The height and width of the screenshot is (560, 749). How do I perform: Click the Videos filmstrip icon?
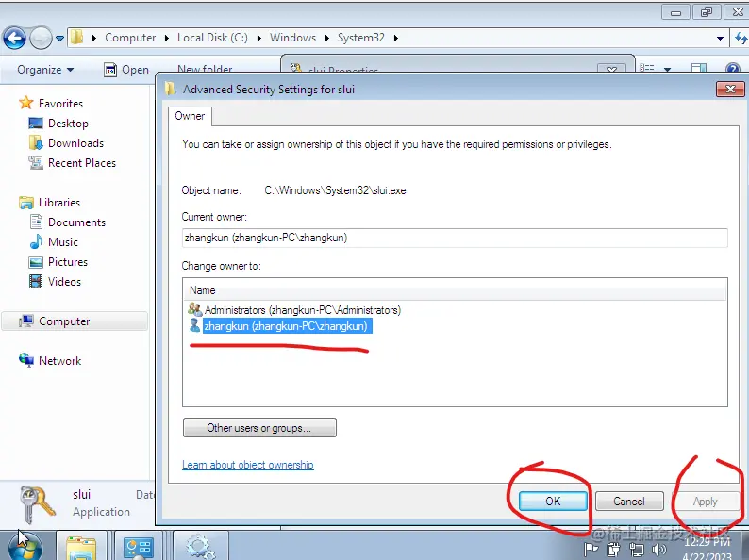(36, 281)
